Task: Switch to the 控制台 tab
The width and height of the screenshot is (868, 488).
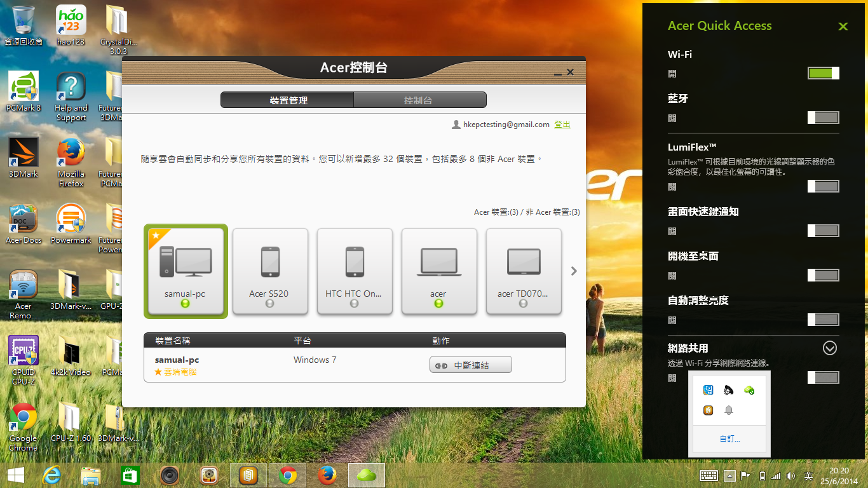Action: pyautogui.click(x=419, y=100)
